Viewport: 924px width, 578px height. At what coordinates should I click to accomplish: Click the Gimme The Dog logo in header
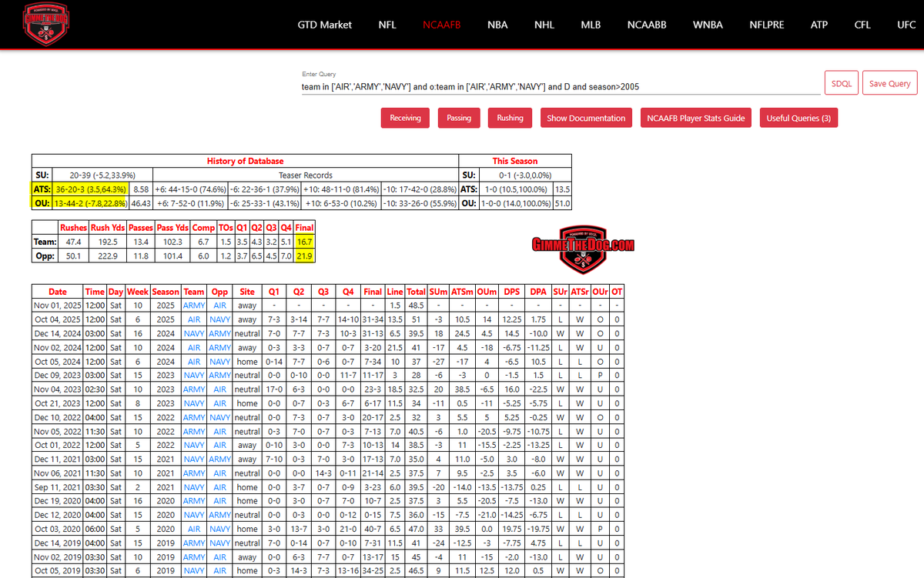click(47, 25)
